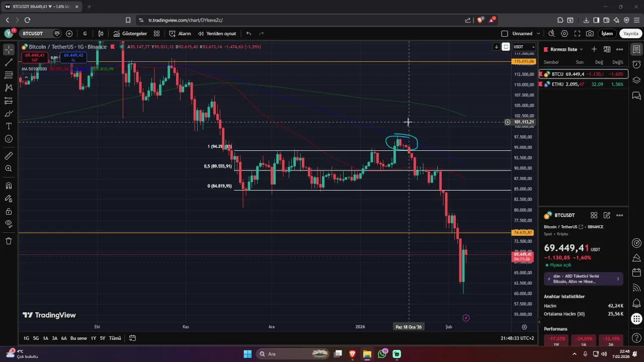This screenshot has width=644, height=362.
Task: Collapse the indicator legend arrow
Action: pos(26,77)
